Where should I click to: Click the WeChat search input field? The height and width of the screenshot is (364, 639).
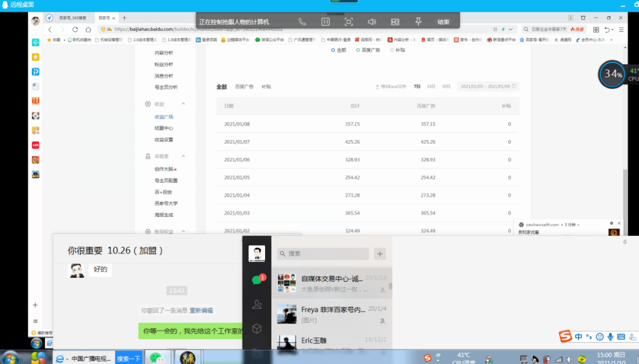click(322, 253)
